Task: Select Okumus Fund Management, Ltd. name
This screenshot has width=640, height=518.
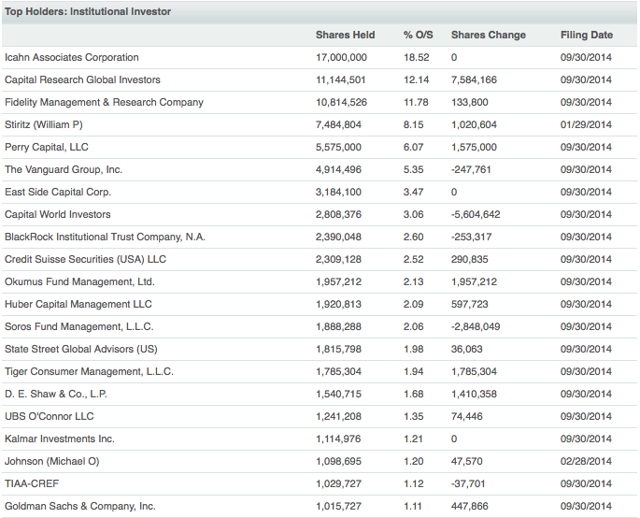Action: [80, 282]
